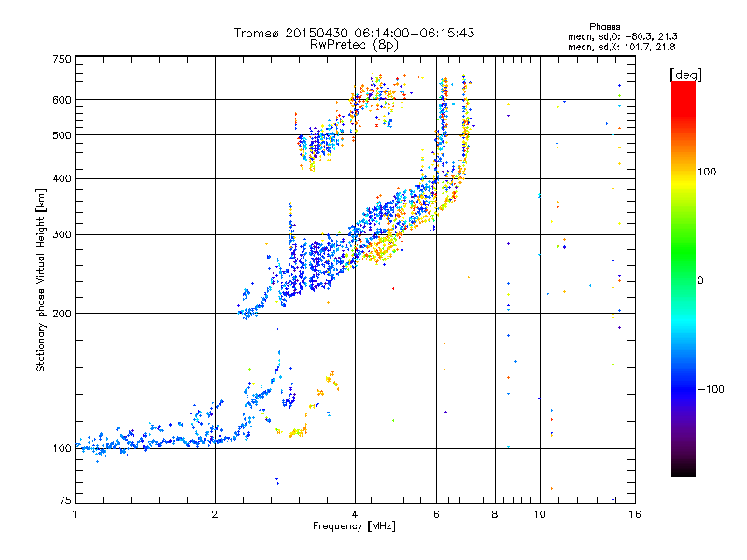Click the plot title 'Tromsø 20150430 06:14:00-06:15:43'
Screen dimensions: 747x560
[x=354, y=33]
